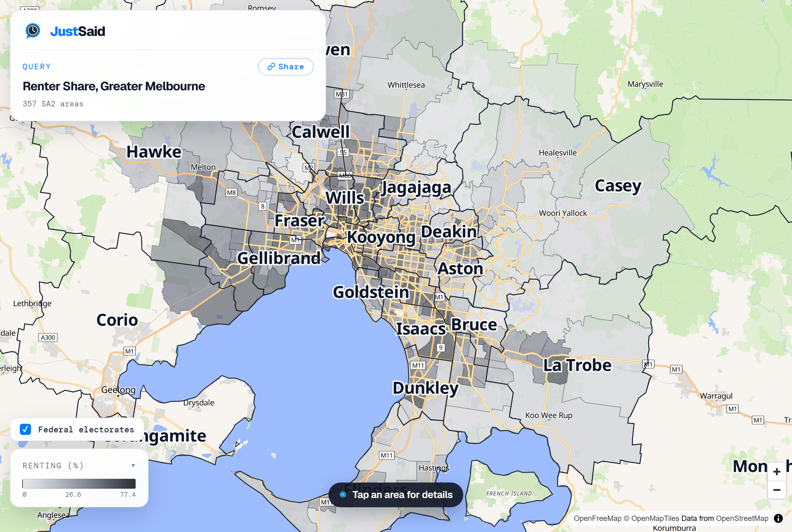The height and width of the screenshot is (532, 792).
Task: Select the Hawke electorate label
Action: pyautogui.click(x=154, y=152)
